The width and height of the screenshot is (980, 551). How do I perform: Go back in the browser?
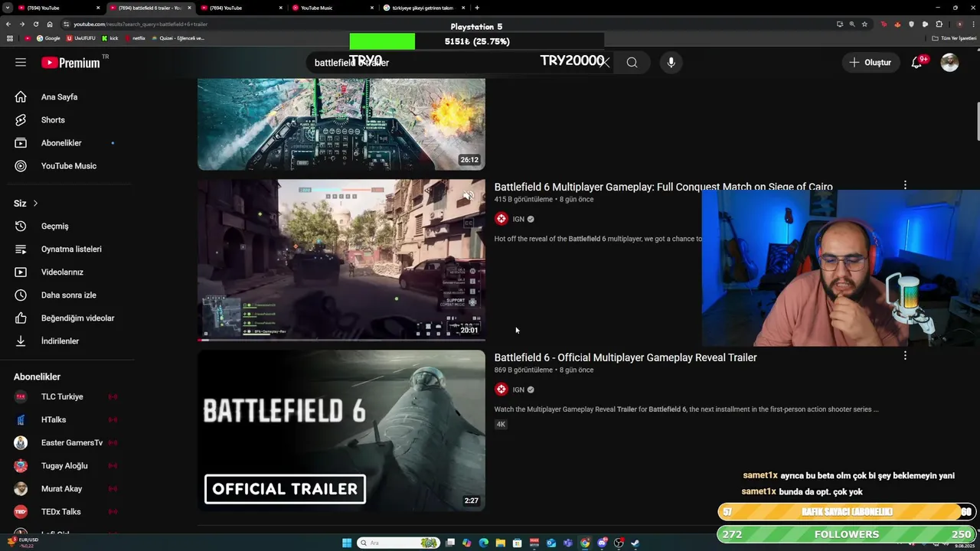(8, 24)
